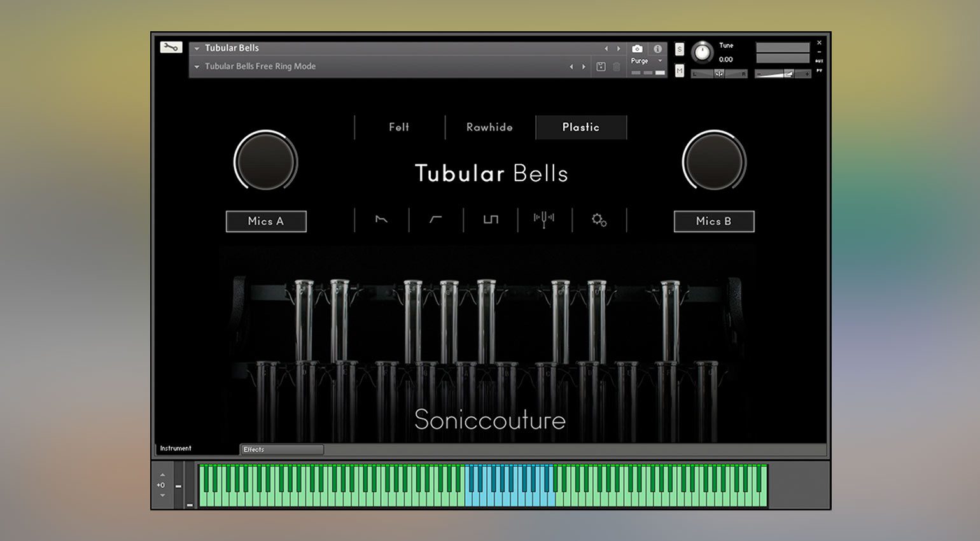This screenshot has height=541, width=980.
Task: Open the decaying envelope page icon
Action: click(381, 220)
